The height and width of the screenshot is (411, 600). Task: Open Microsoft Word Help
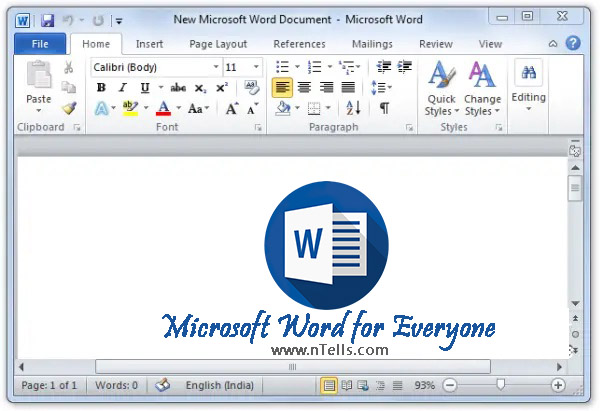pos(573,43)
